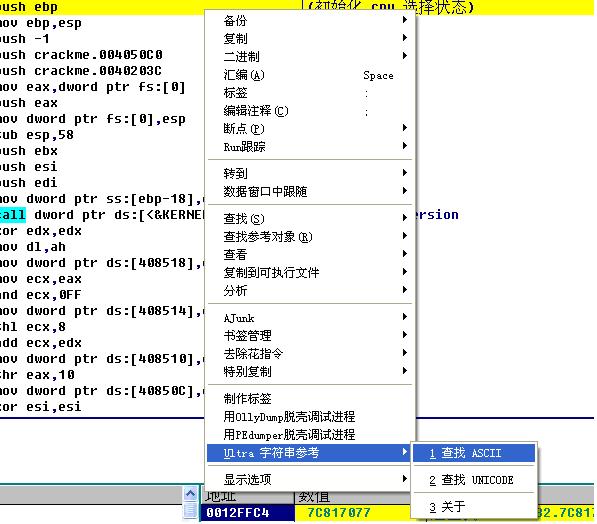
Task: Click arrow beside 分析 entry
Action: coord(405,290)
